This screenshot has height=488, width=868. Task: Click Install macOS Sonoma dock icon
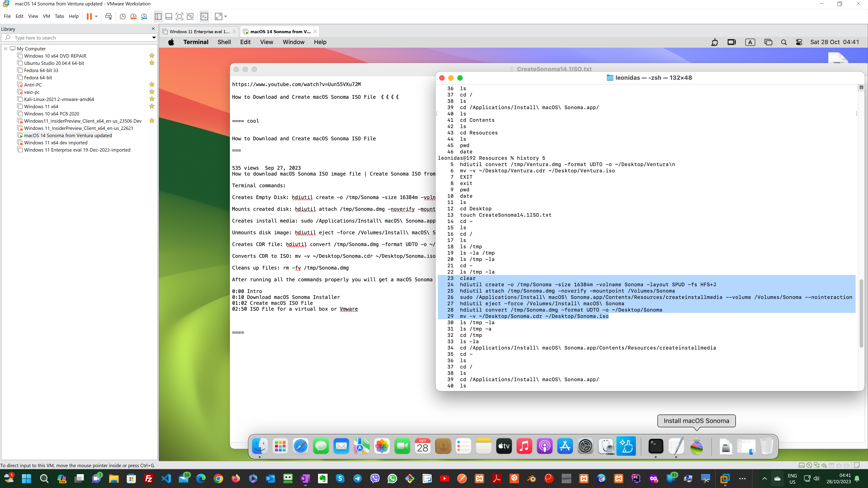[x=696, y=446]
